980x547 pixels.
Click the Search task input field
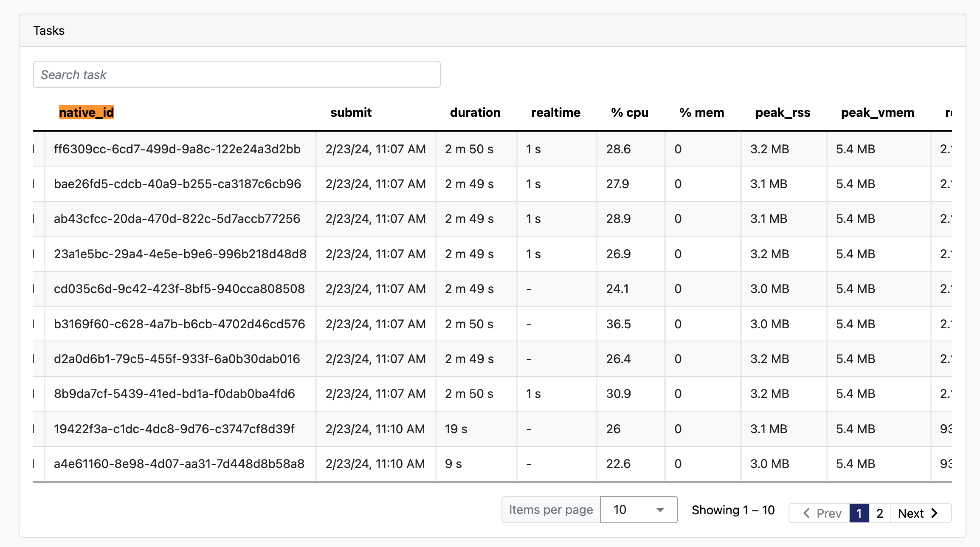point(237,74)
